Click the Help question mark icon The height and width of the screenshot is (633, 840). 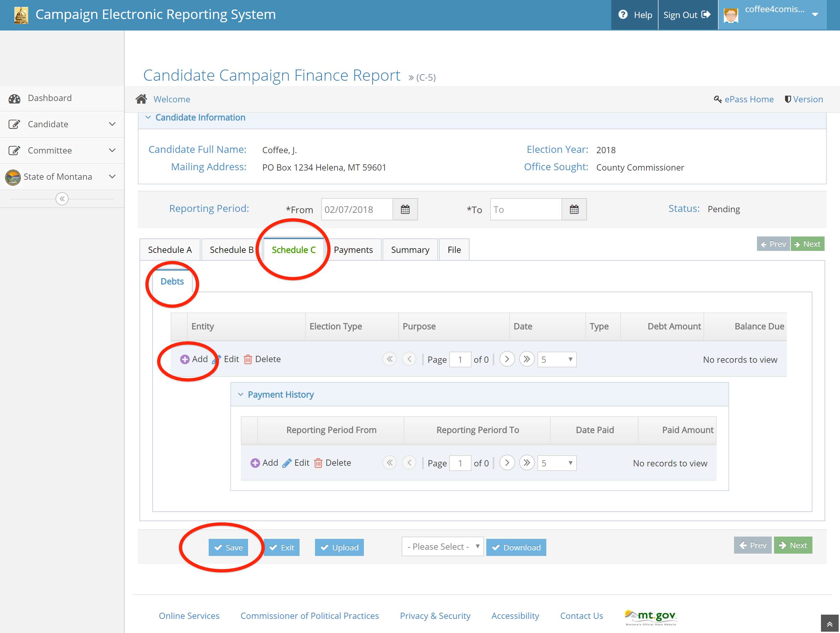coord(623,15)
